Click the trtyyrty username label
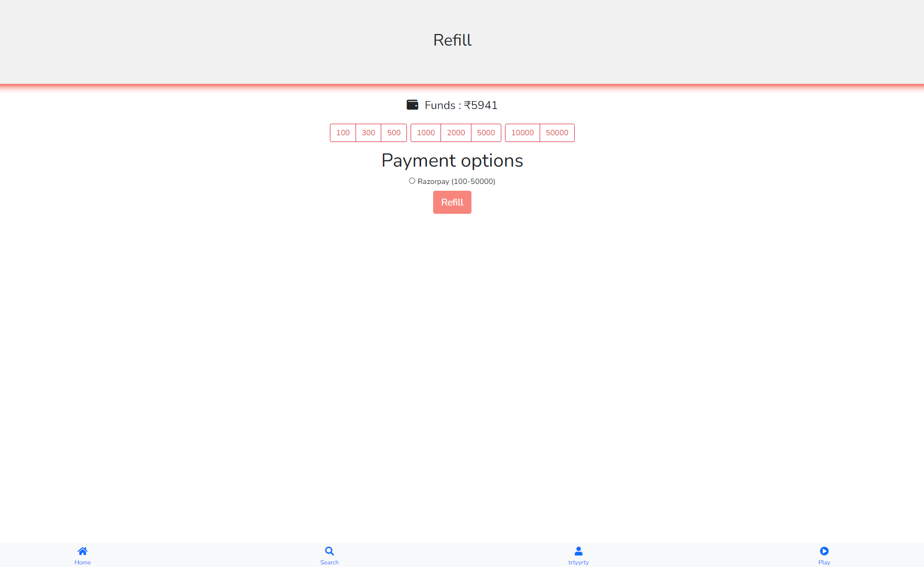The height and width of the screenshot is (567, 924). (x=578, y=562)
